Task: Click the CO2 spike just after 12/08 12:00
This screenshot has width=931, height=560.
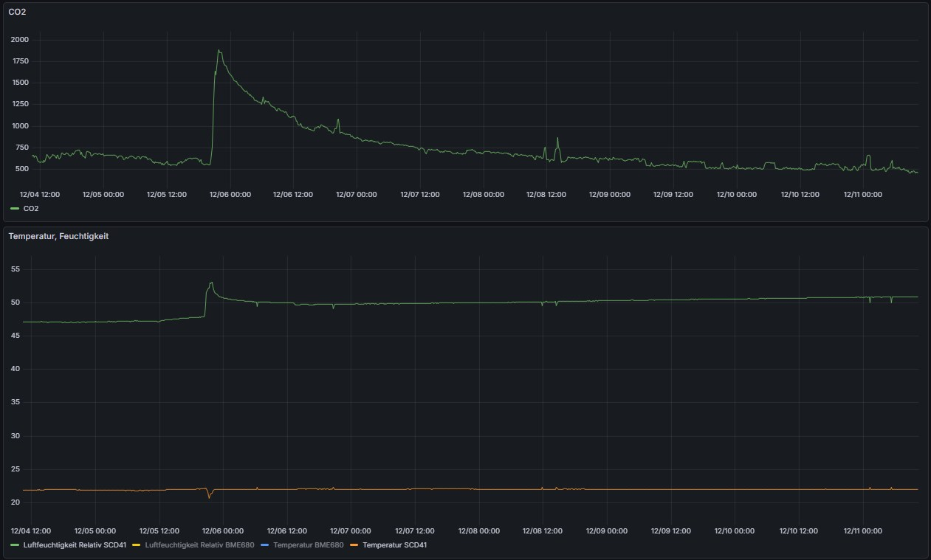Action: (557, 139)
